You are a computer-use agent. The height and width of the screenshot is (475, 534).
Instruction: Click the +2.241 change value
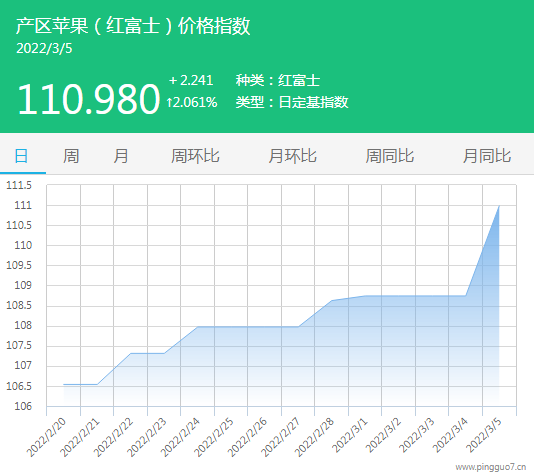[x=191, y=80]
